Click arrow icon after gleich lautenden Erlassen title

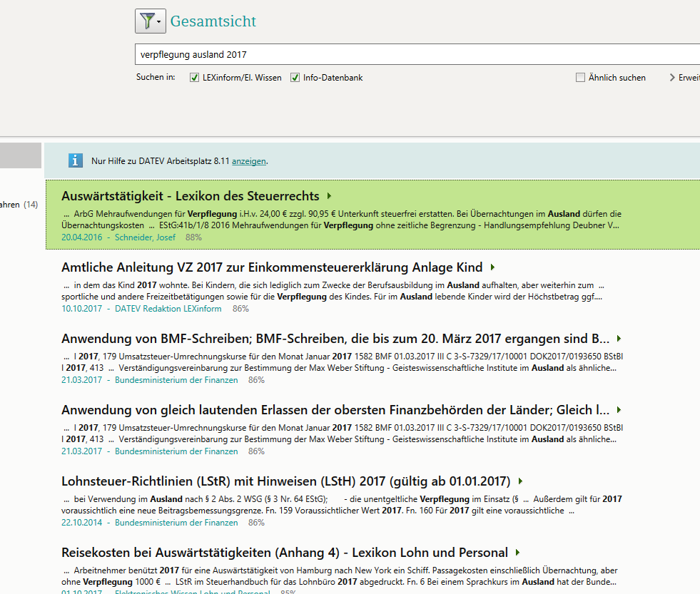click(x=619, y=410)
